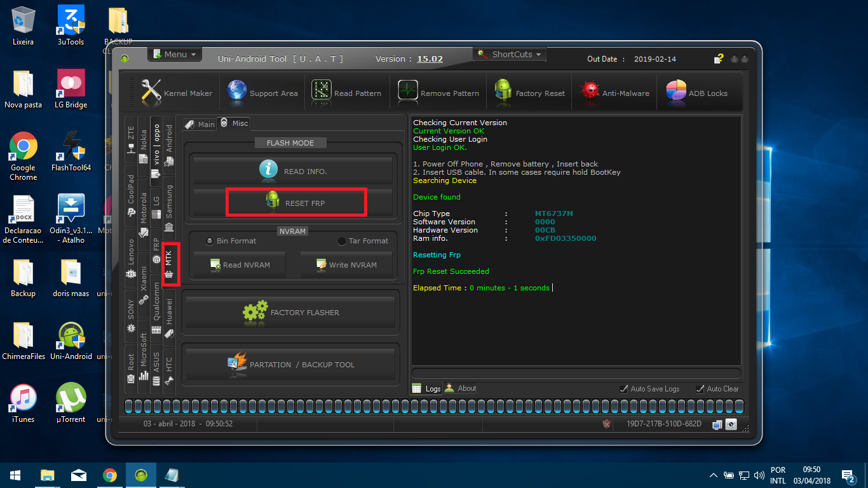Click the segmented progress bar

click(x=433, y=406)
